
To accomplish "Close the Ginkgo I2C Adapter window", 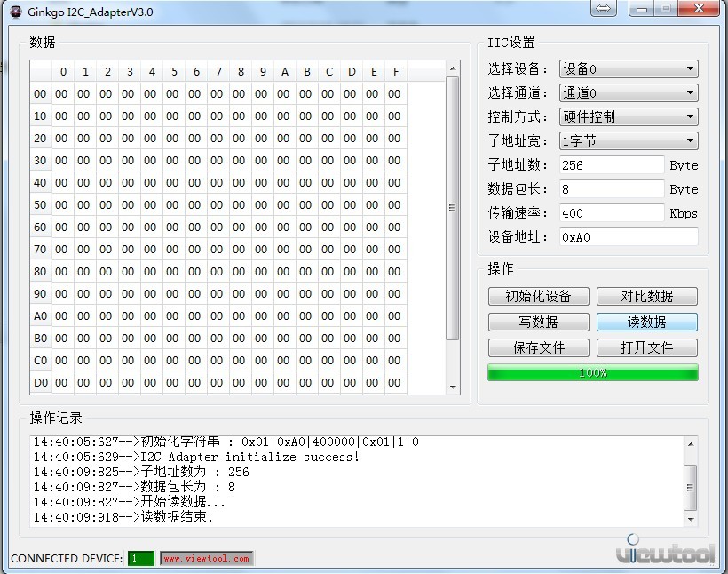I will [x=699, y=8].
